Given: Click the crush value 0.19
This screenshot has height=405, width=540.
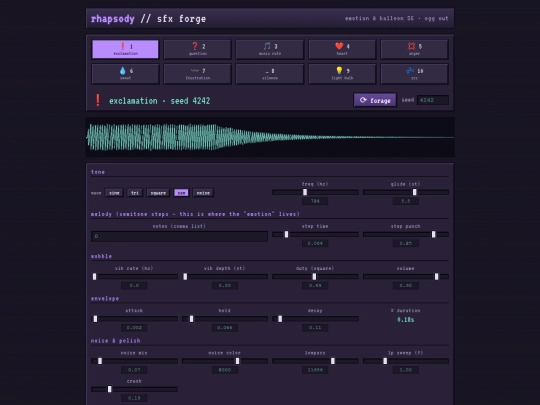Looking at the screenshot, I should 134,398.
